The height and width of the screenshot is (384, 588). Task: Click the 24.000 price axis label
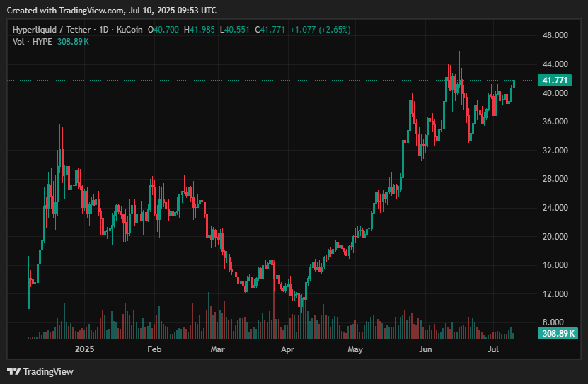(x=555, y=208)
